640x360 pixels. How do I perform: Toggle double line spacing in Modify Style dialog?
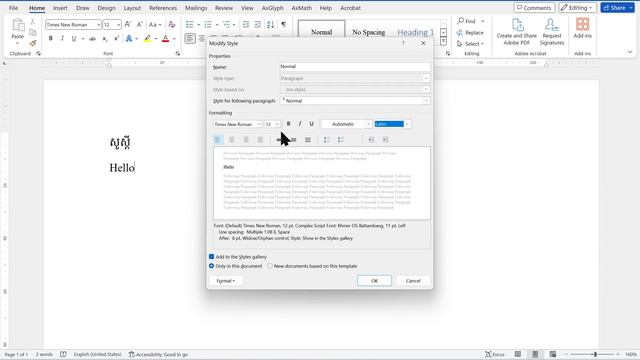308,140
